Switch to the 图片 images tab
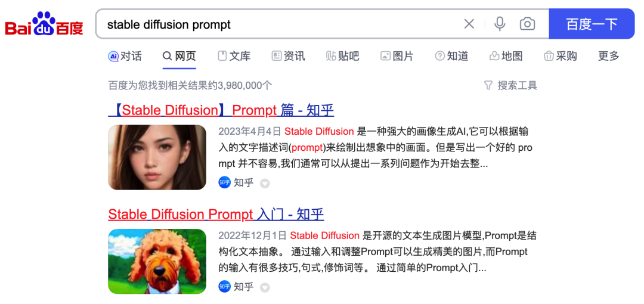The width and height of the screenshot is (644, 304). click(x=397, y=56)
